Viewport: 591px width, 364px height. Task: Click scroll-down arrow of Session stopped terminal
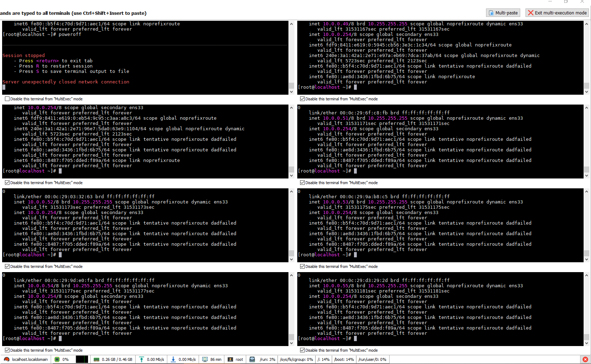tap(291, 92)
